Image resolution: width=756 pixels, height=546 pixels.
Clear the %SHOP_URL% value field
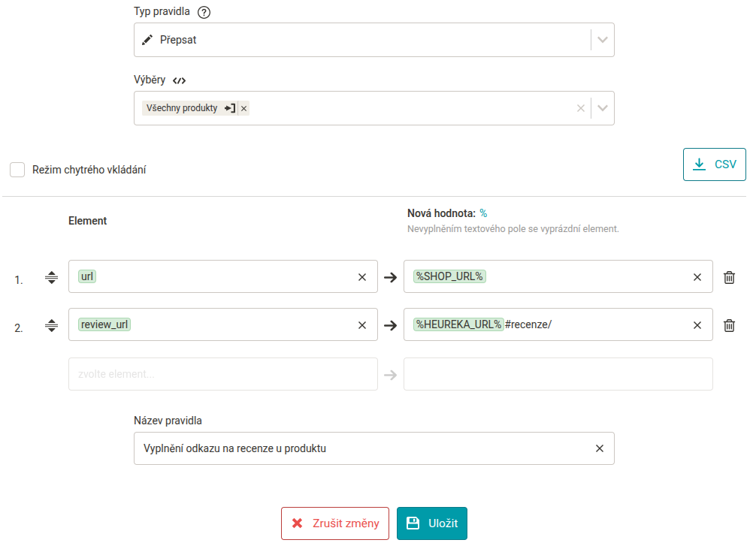pyautogui.click(x=697, y=277)
